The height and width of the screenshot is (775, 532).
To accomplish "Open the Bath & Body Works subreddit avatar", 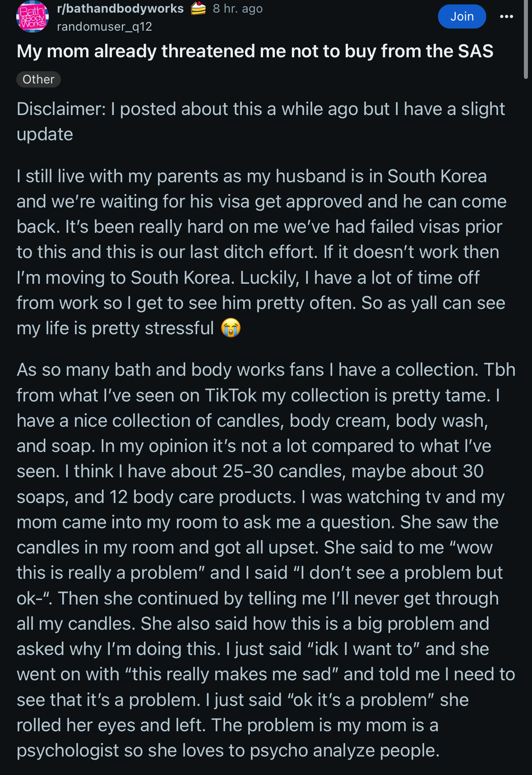I will [x=32, y=17].
